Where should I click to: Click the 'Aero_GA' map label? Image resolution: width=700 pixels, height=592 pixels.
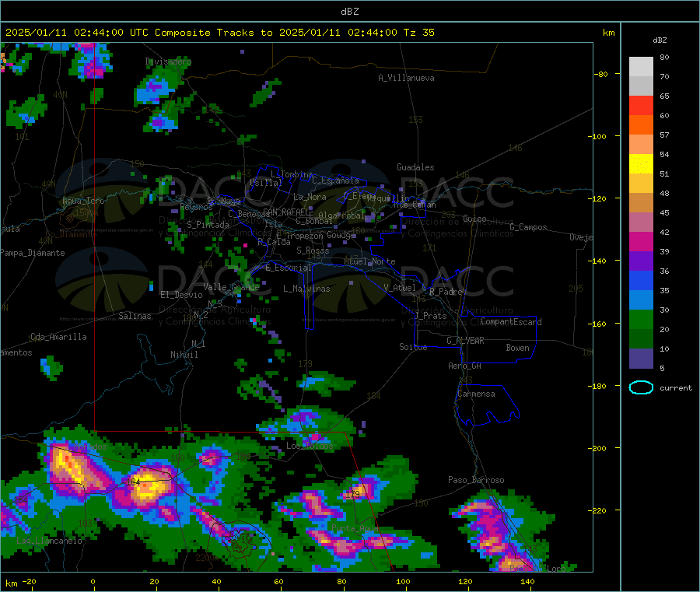464,366
